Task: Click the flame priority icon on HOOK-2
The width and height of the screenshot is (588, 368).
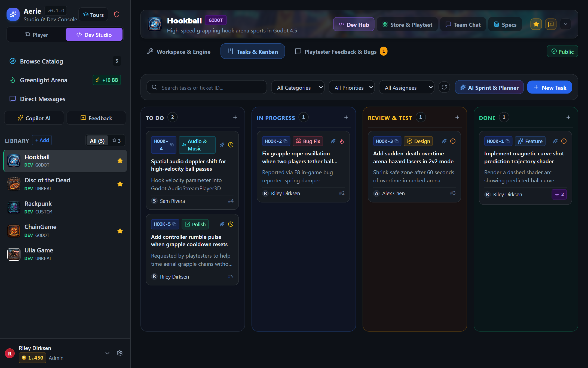Action: coord(342,141)
